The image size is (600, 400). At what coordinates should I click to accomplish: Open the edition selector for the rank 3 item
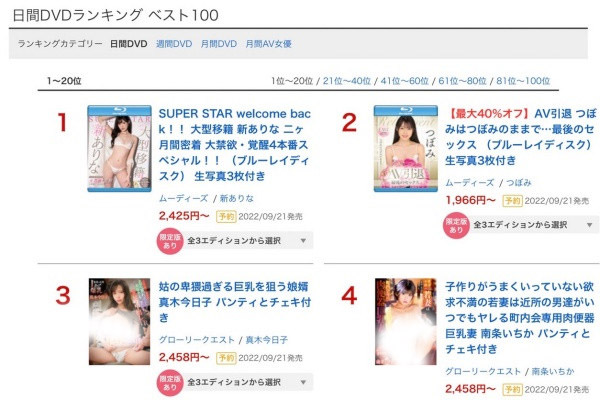tap(247, 382)
